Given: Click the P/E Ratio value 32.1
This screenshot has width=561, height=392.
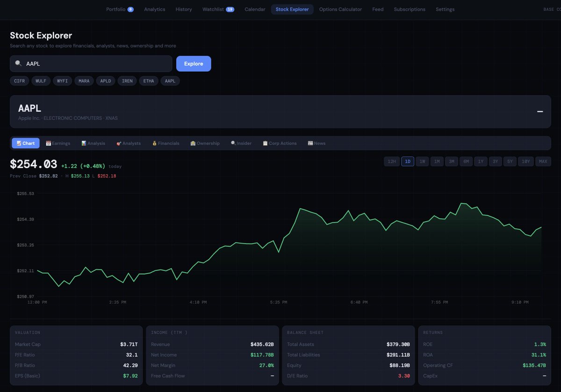Looking at the screenshot, I should (x=132, y=355).
